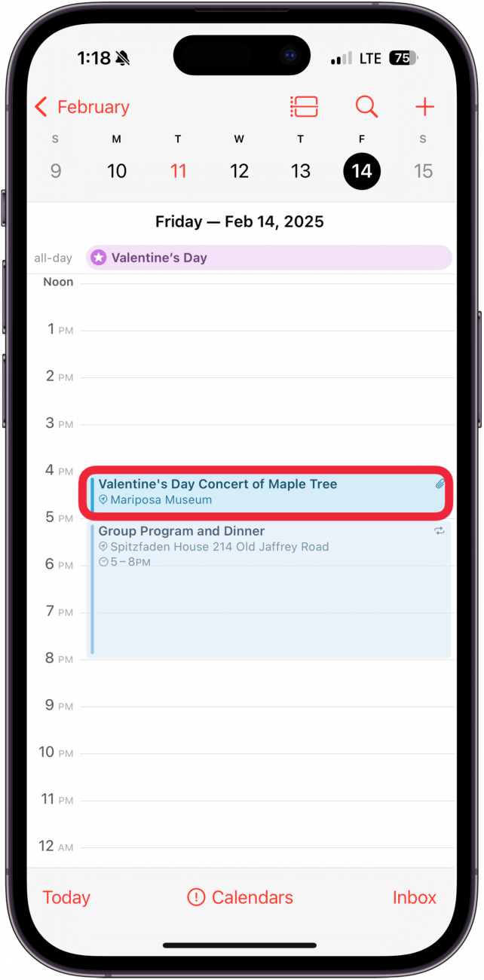Open the Calendars list
The height and width of the screenshot is (980, 484).
tap(252, 897)
